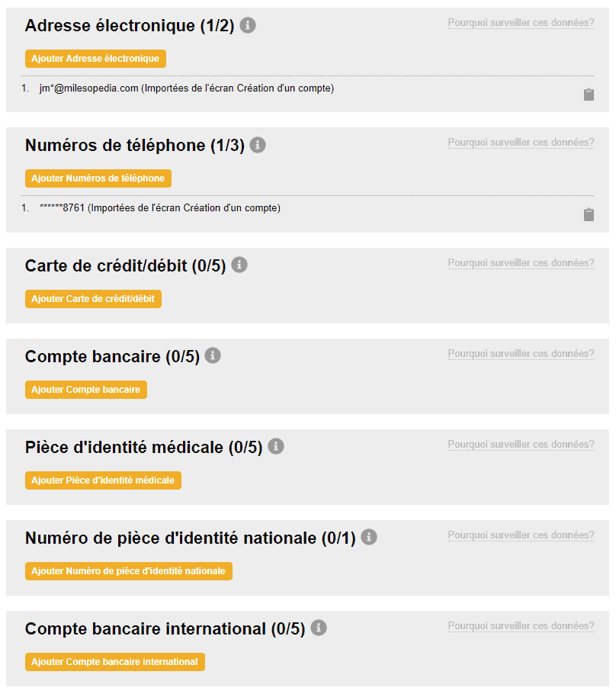Screen dimensions: 616x694
Task: Click clipboard icon on the phone number row
Action: (589, 214)
